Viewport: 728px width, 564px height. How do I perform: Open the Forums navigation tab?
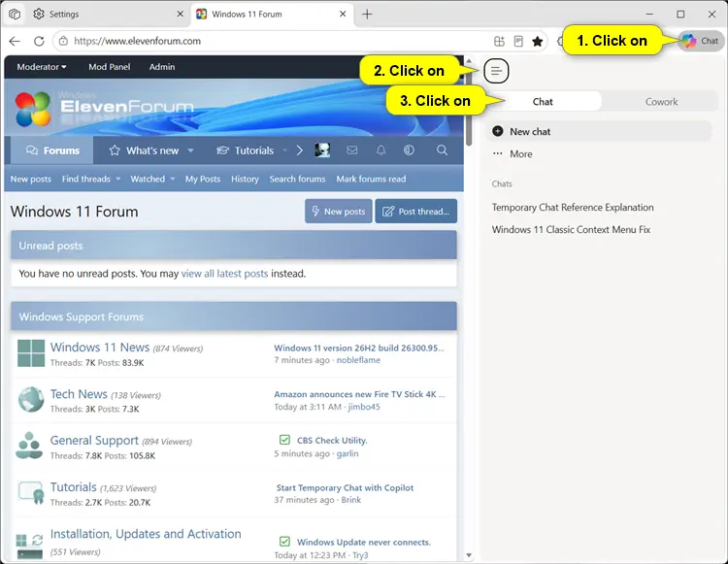[x=52, y=150]
